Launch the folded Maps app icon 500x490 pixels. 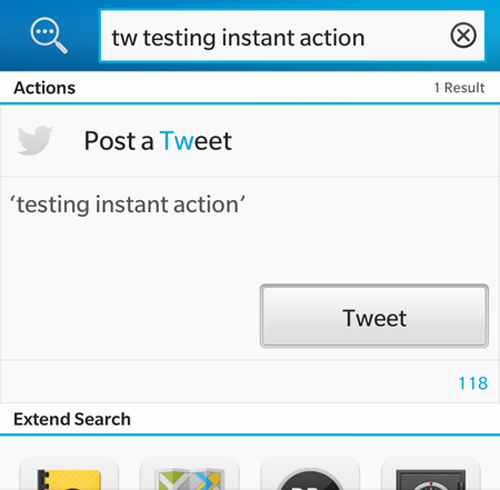tap(190, 474)
